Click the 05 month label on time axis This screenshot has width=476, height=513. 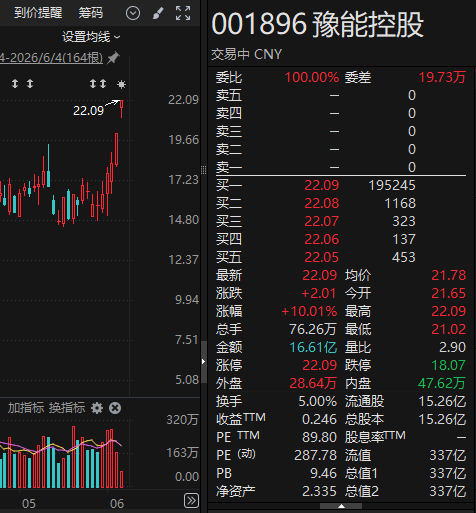click(29, 504)
